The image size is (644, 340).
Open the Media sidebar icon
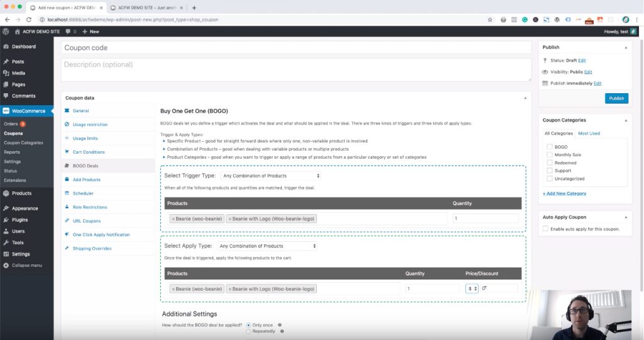[x=6, y=73]
